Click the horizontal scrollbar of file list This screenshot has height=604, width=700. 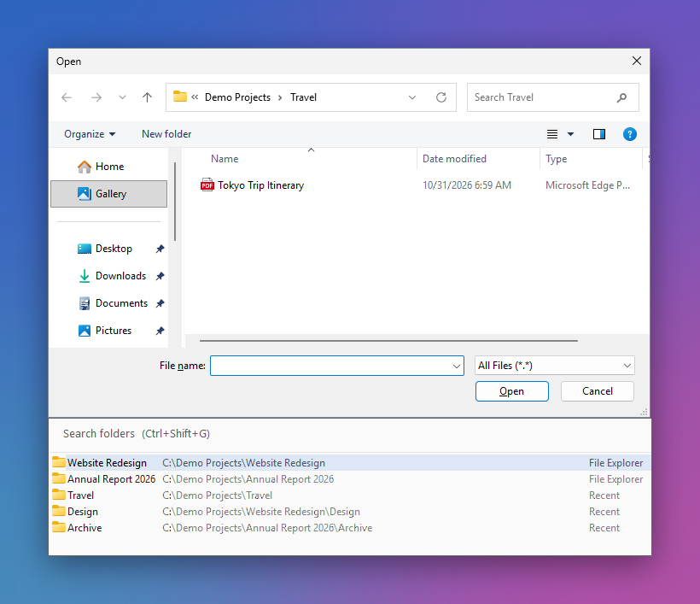coord(388,340)
